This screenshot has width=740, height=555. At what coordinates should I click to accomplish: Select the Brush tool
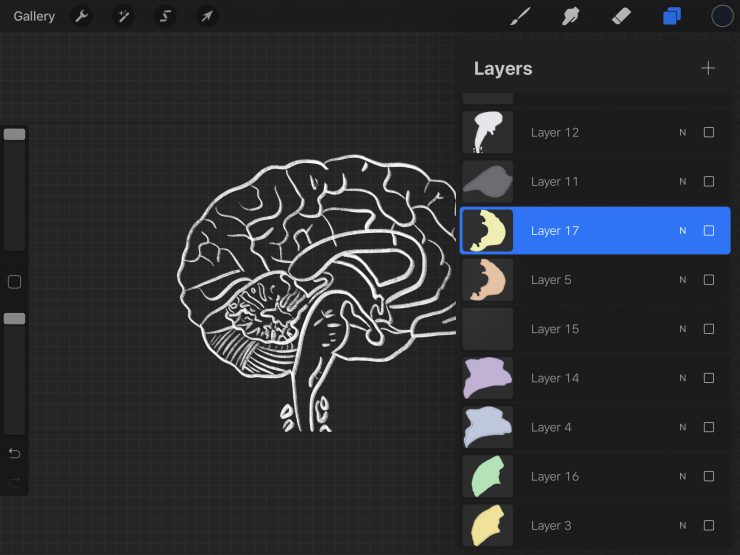point(520,16)
